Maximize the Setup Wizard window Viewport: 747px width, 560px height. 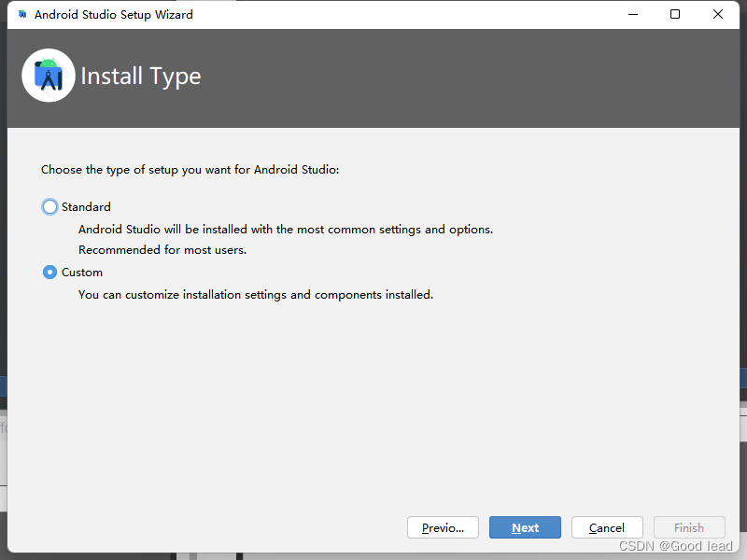coord(675,14)
